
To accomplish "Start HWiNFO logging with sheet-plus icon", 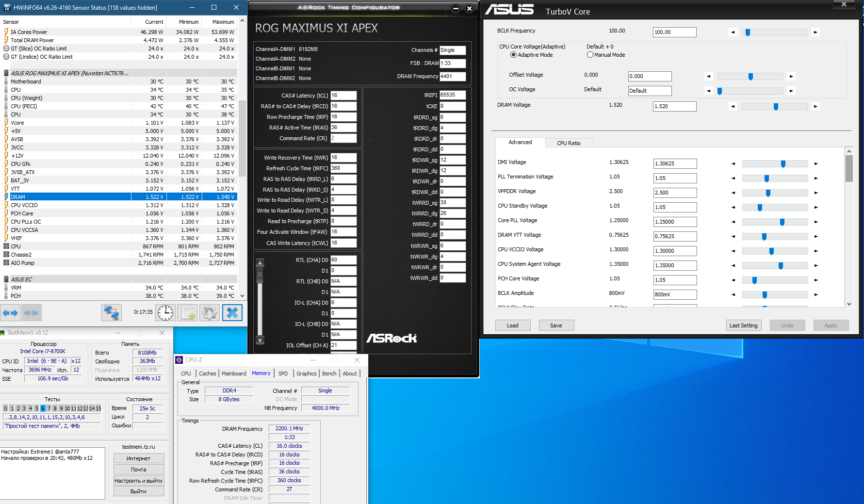I will click(x=188, y=313).
